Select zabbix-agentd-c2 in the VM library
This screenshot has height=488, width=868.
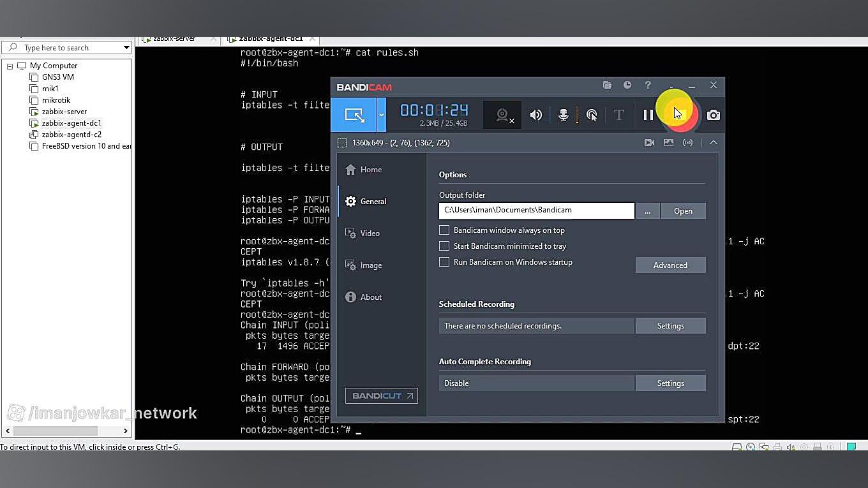(x=71, y=135)
